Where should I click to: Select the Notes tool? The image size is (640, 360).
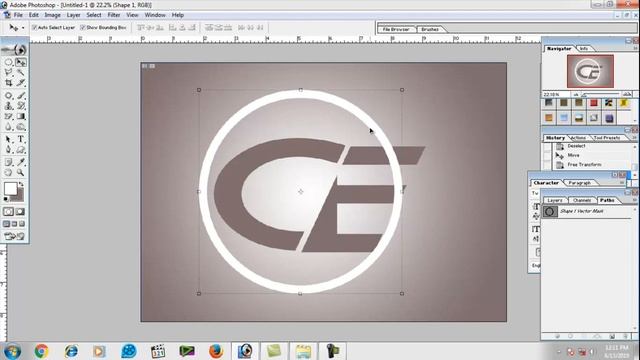8,162
